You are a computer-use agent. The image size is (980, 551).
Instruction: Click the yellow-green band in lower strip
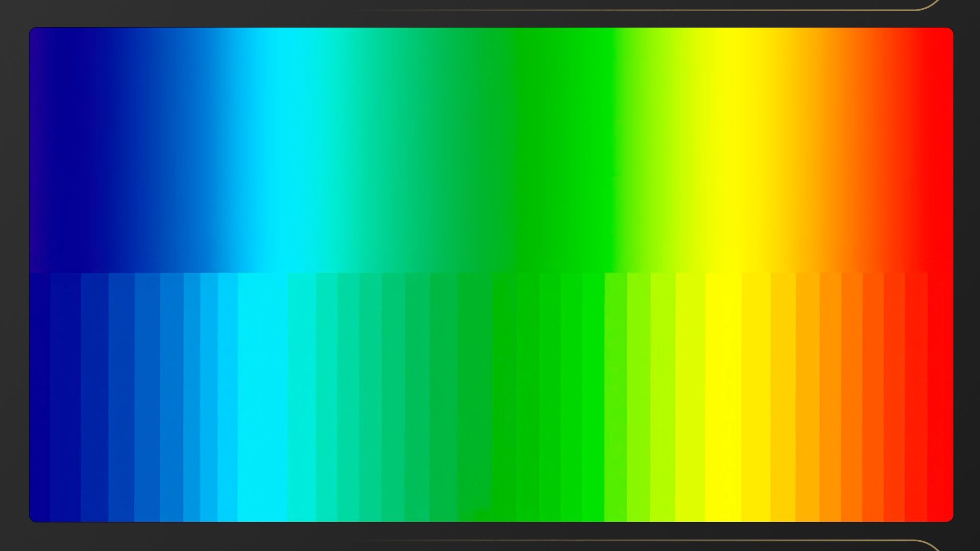pos(663,398)
